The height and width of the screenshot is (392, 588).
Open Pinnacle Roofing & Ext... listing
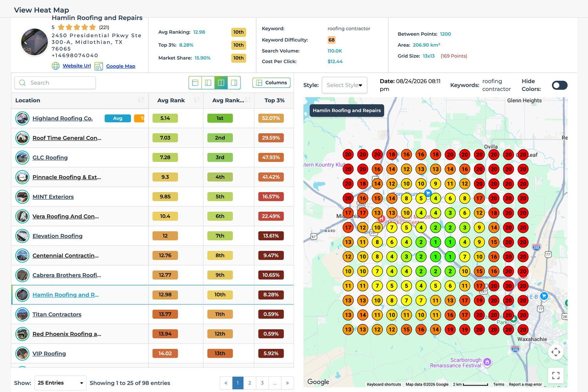pos(67,177)
